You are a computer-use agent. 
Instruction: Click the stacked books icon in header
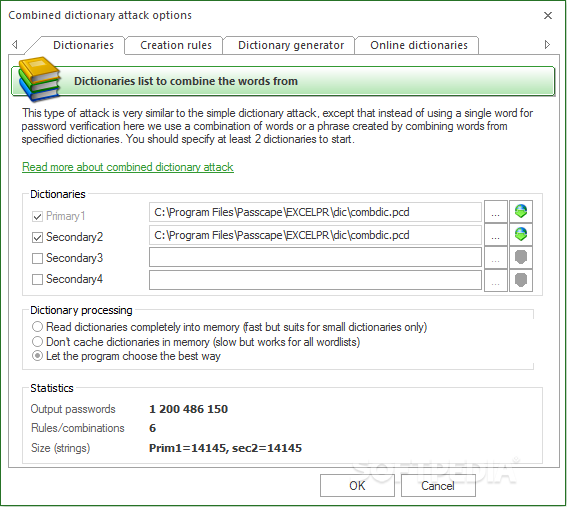39,80
